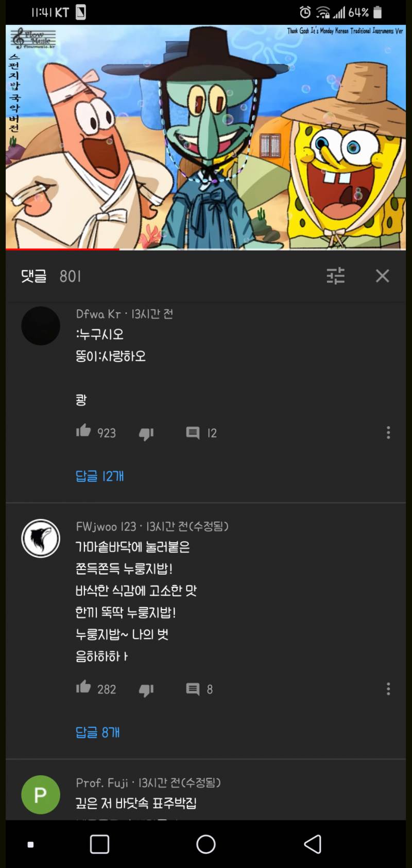The height and width of the screenshot is (868, 412).
Task: Open recent apps with square button
Action: point(99,844)
